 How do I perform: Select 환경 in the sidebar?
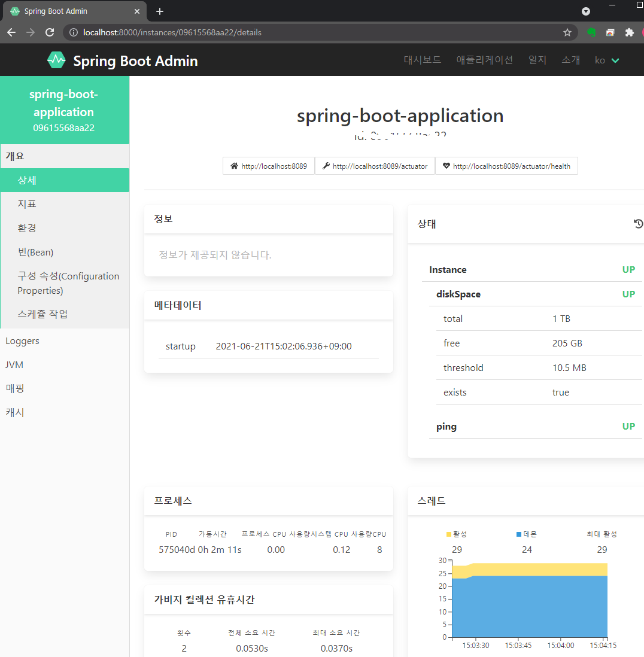pyautogui.click(x=65, y=228)
